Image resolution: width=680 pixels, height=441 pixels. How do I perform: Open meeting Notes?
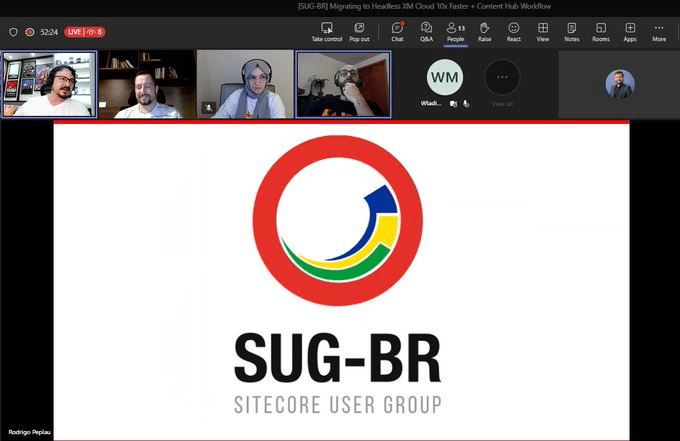click(x=571, y=31)
